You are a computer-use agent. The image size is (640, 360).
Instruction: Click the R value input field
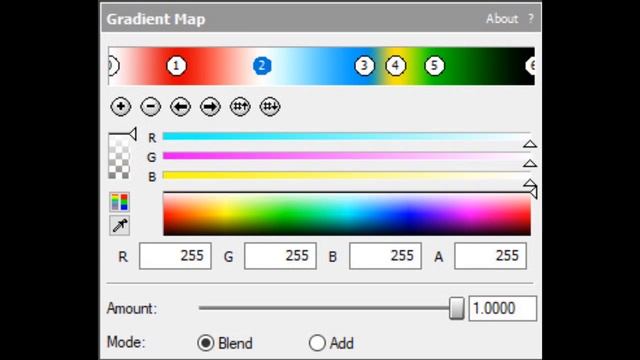[x=175, y=256]
